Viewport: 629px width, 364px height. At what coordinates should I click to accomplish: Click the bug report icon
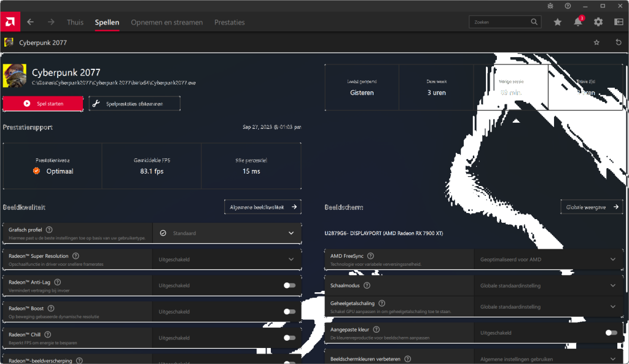tap(550, 6)
